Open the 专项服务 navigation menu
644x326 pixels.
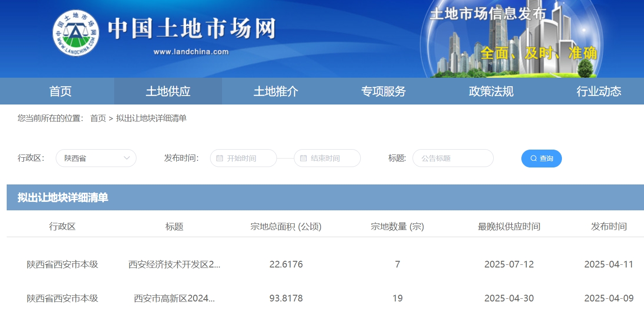click(x=384, y=91)
